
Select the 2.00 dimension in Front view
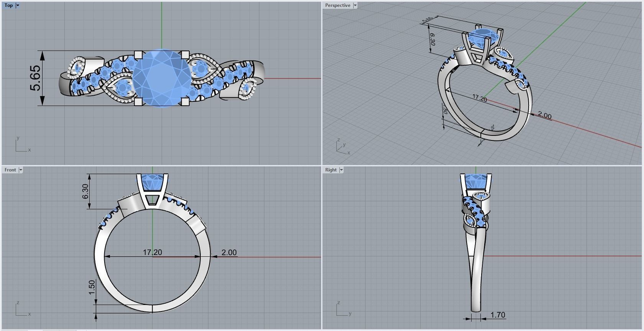tap(229, 253)
